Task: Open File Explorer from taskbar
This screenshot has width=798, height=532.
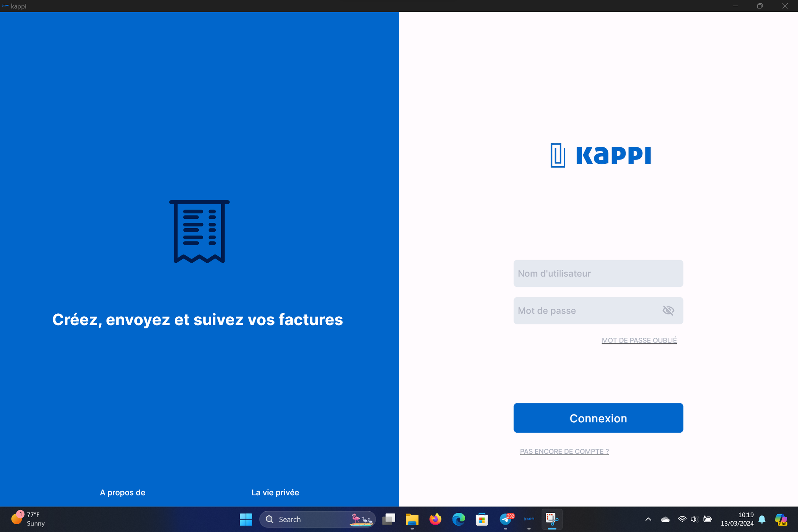Action: pos(412,519)
